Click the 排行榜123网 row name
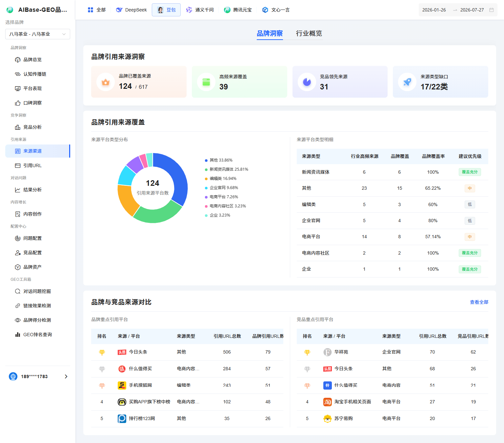Screen dimensions: 504x443 coord(142,418)
